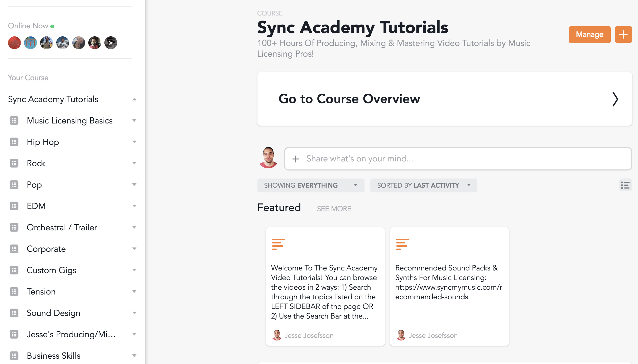Click Jesse Josefsson avatar on Welcome card
The height and width of the screenshot is (364, 638).
pyautogui.click(x=277, y=335)
